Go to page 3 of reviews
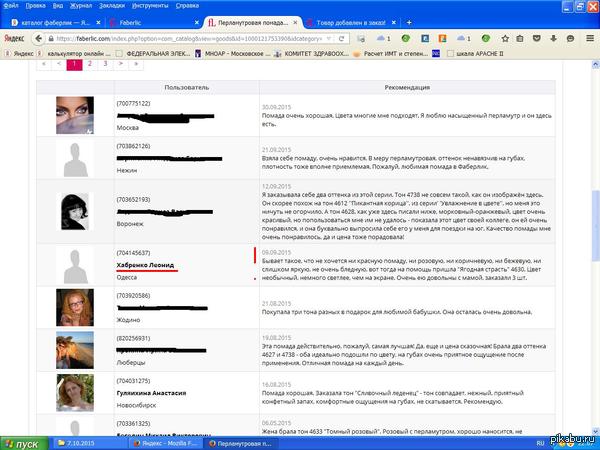Viewport: 600px width, 450px height. [106, 63]
